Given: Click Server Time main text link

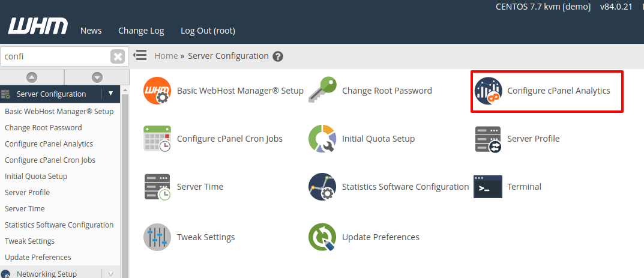Looking at the screenshot, I should (x=200, y=187).
